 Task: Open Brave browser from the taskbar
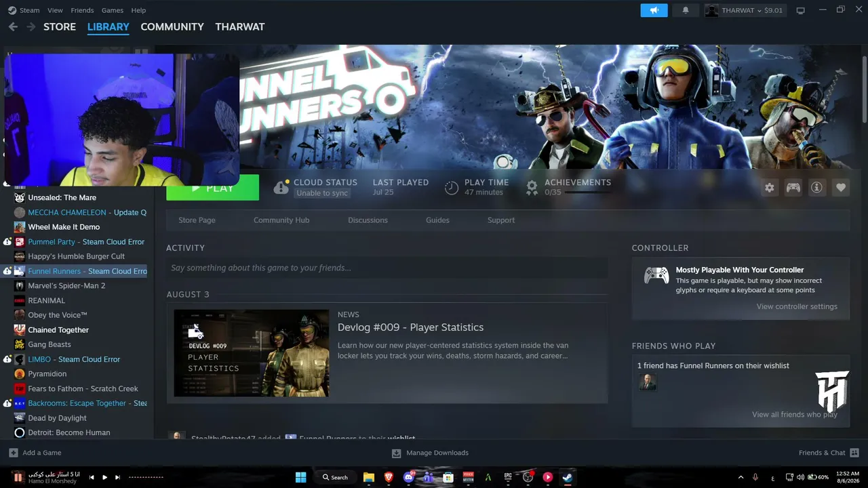[389, 477]
